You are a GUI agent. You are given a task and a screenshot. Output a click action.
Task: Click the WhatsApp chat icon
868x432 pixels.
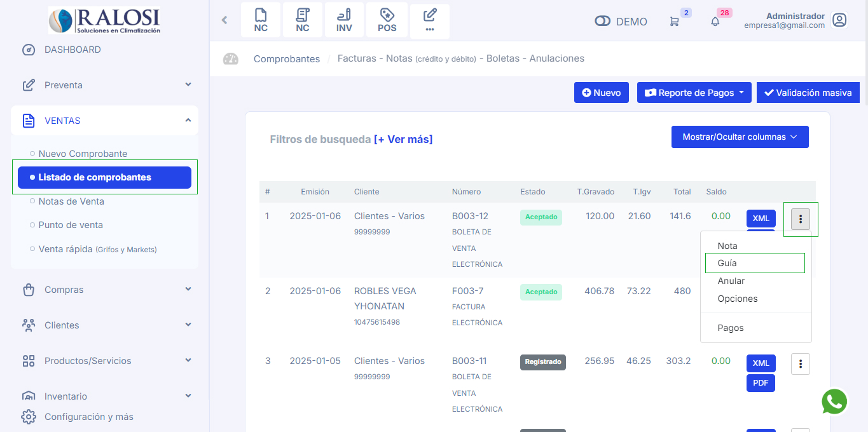click(834, 402)
